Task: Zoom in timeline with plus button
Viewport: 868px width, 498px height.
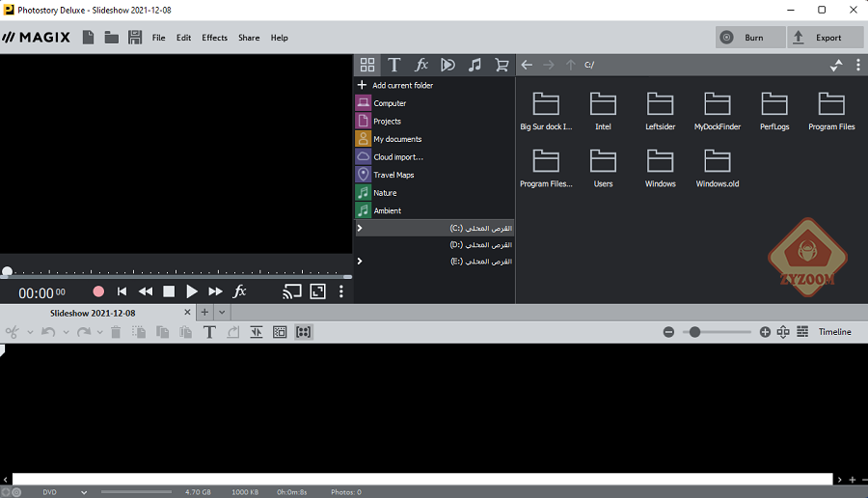Action: pyautogui.click(x=765, y=332)
